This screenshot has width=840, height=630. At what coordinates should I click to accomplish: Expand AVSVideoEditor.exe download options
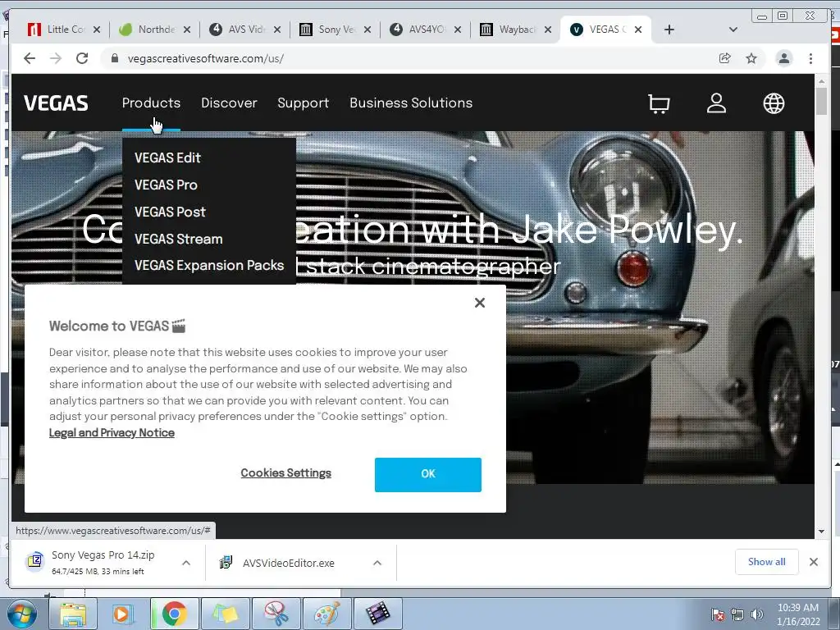tap(377, 563)
